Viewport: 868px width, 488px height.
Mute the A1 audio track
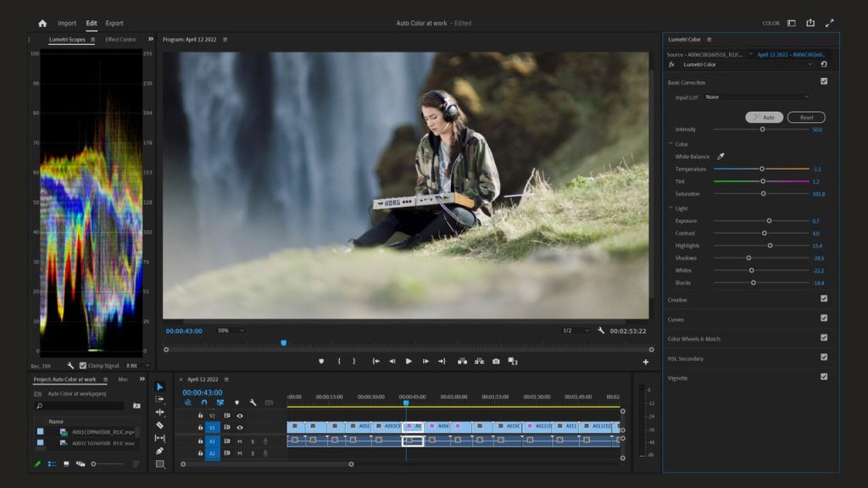click(239, 441)
